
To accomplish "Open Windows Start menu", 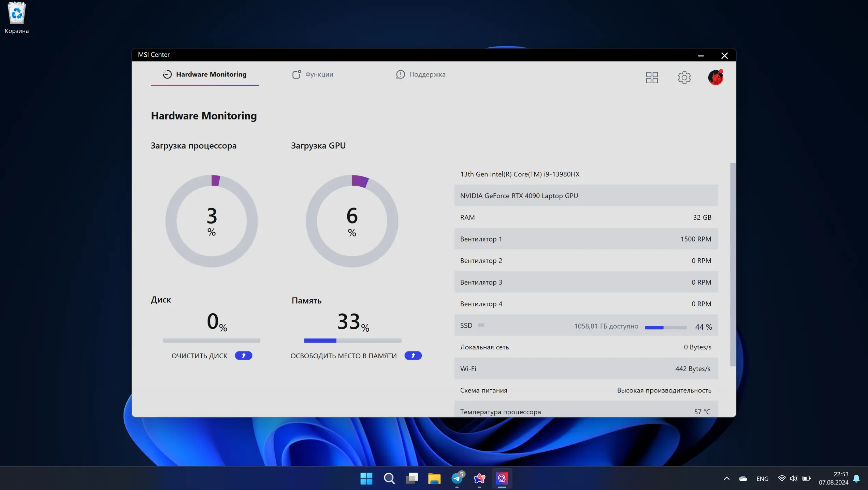I will click(x=366, y=478).
